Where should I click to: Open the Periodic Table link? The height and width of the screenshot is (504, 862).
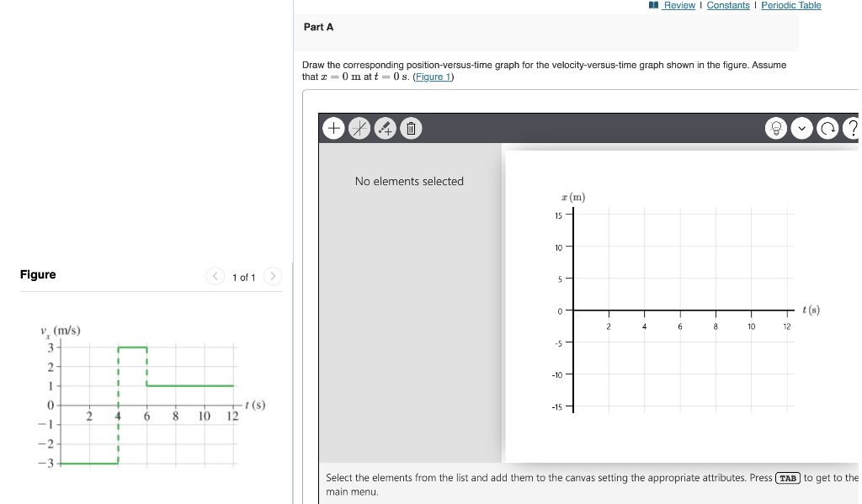click(791, 6)
